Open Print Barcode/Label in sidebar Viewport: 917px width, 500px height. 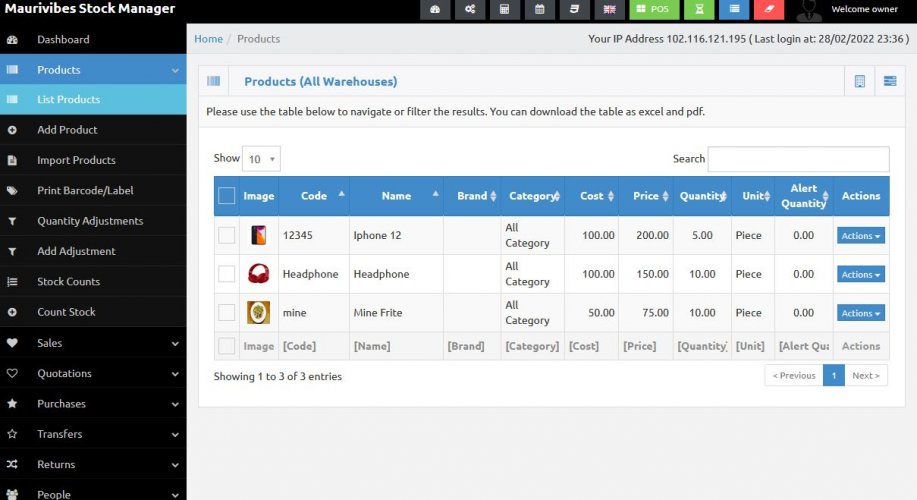click(93, 191)
